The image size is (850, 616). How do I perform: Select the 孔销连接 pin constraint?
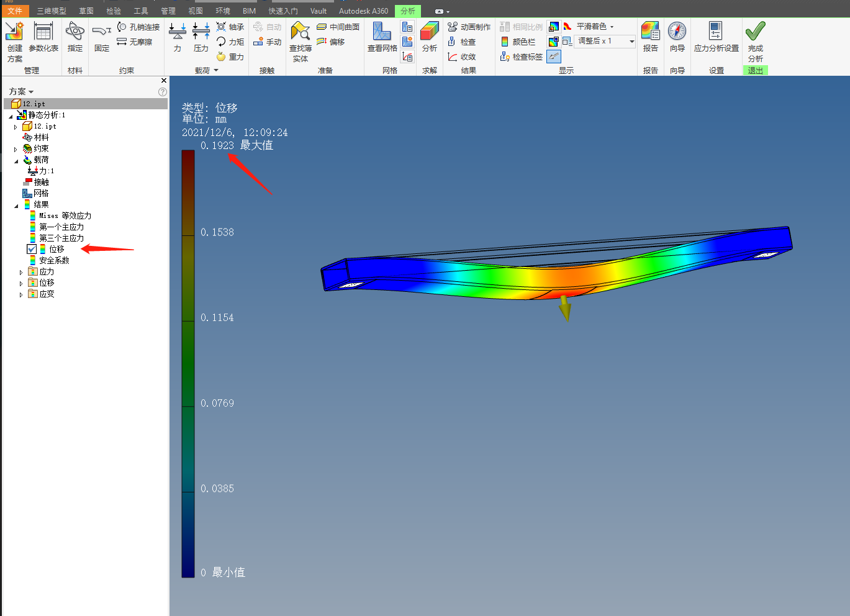138,27
